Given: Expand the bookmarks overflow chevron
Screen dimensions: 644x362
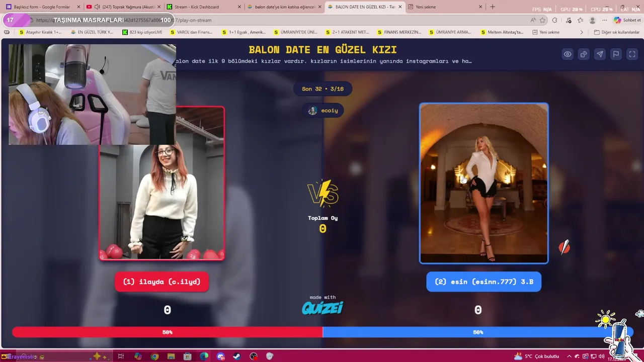Looking at the screenshot, I should (x=582, y=32).
